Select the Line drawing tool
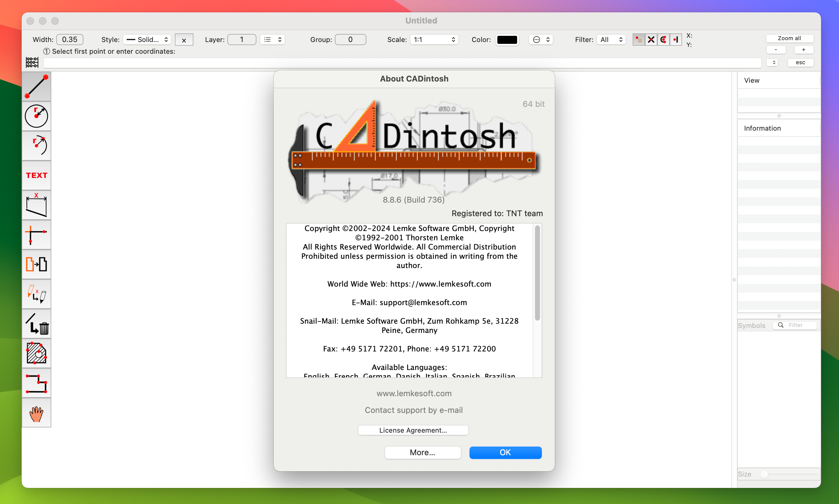Viewport: 839px width, 504px height. [36, 86]
